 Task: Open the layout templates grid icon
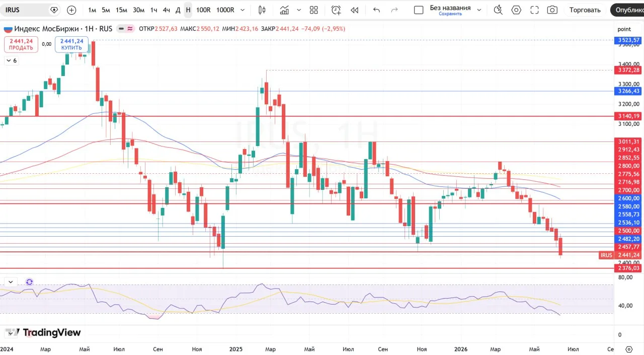[314, 10]
